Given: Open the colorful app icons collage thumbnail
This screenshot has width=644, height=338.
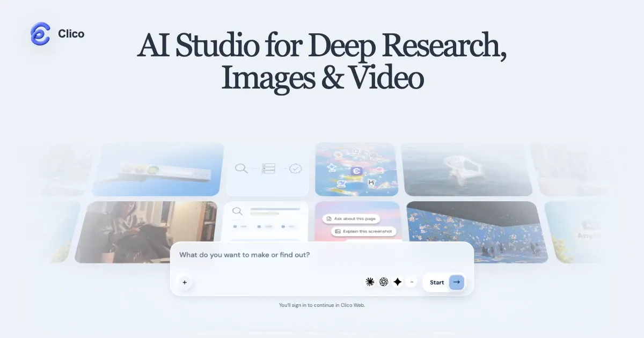Looking at the screenshot, I should click(x=356, y=169).
